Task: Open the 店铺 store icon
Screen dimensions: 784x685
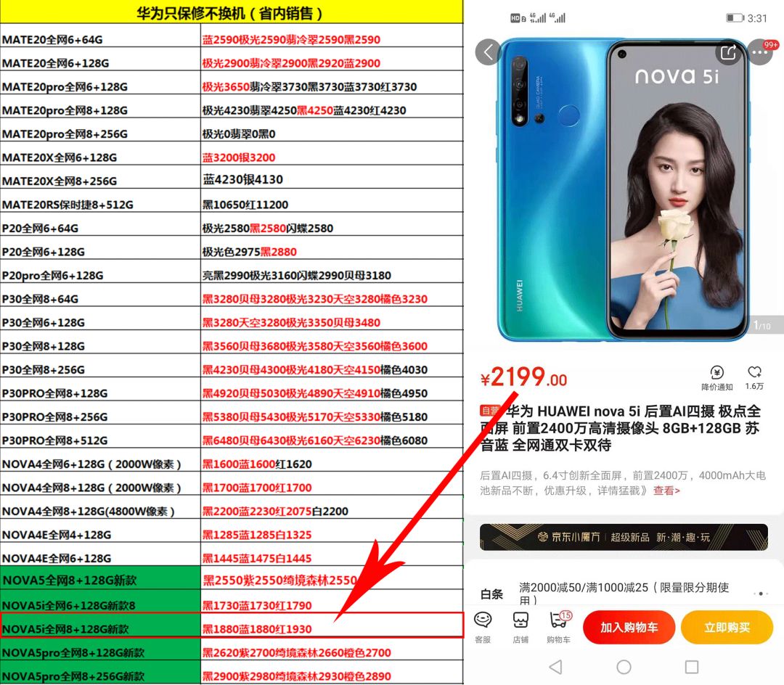Action: (520, 628)
